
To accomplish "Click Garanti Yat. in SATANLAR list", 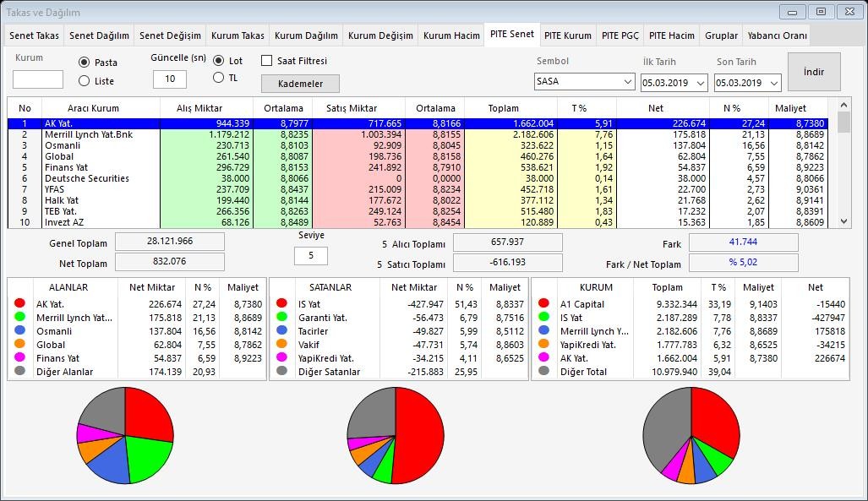I will click(323, 318).
